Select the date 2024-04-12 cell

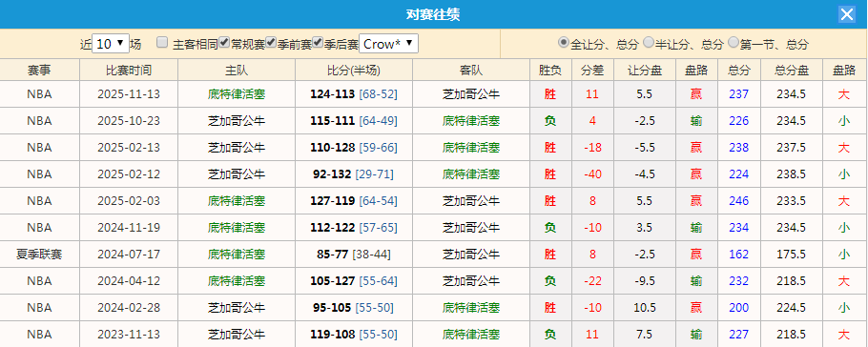129,281
